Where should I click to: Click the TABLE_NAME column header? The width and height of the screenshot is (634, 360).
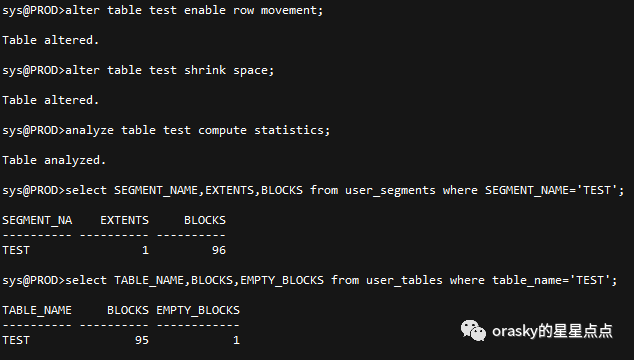(37, 310)
